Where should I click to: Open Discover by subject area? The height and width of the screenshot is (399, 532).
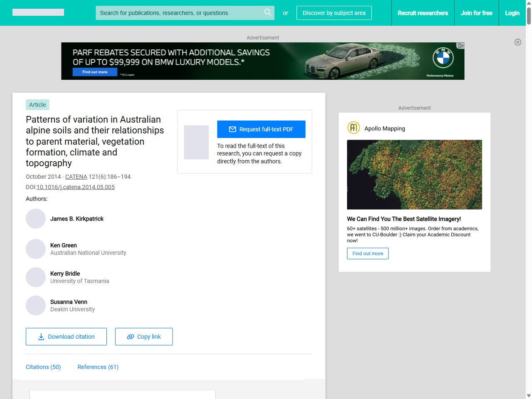334,13
